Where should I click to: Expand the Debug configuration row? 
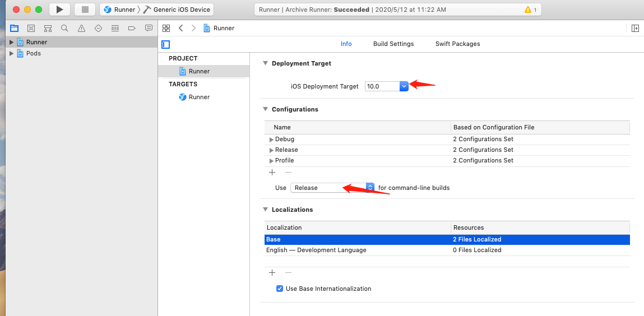271,140
